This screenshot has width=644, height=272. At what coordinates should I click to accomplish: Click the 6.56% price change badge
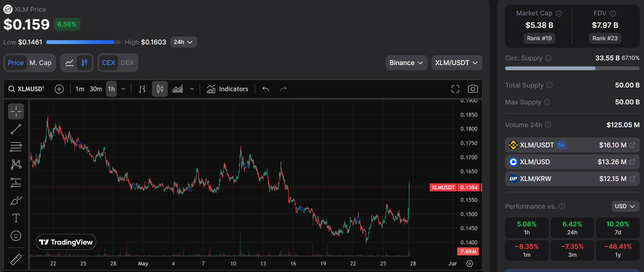point(67,25)
